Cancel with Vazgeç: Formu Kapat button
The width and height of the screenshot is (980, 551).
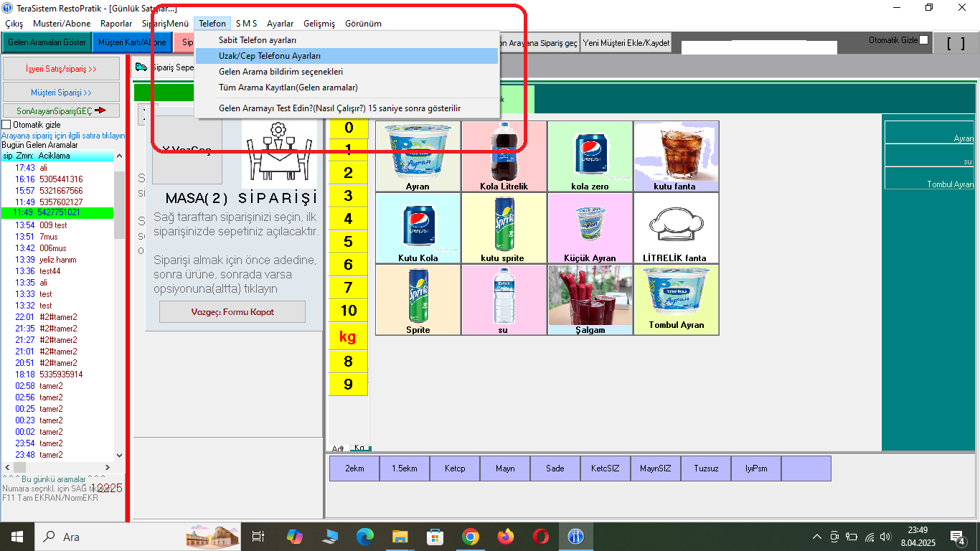point(232,312)
